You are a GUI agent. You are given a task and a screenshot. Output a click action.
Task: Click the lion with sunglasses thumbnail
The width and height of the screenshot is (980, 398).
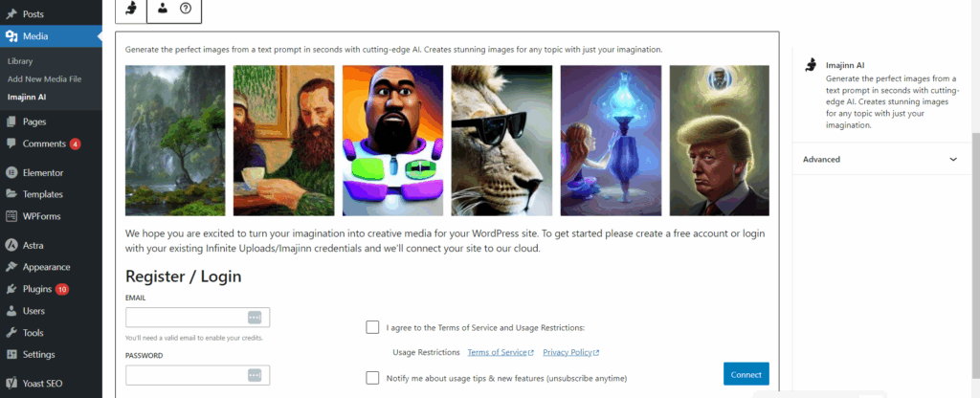coord(501,141)
